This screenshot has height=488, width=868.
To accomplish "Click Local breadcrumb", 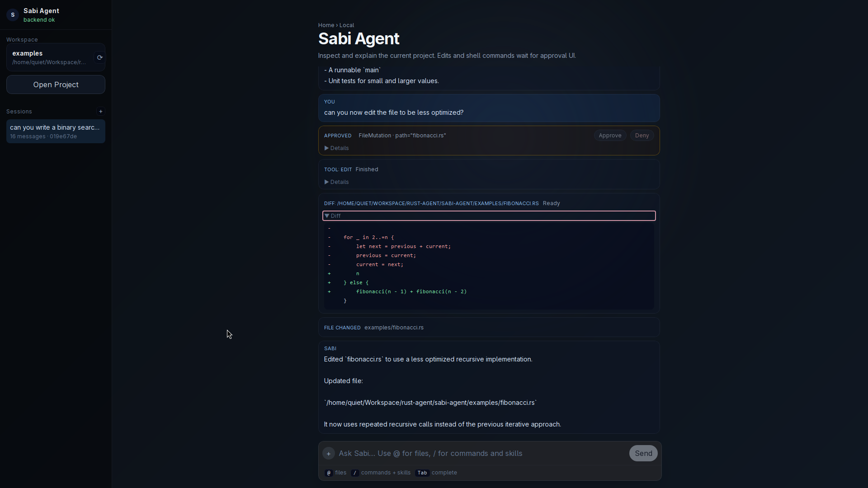I will pyautogui.click(x=347, y=25).
